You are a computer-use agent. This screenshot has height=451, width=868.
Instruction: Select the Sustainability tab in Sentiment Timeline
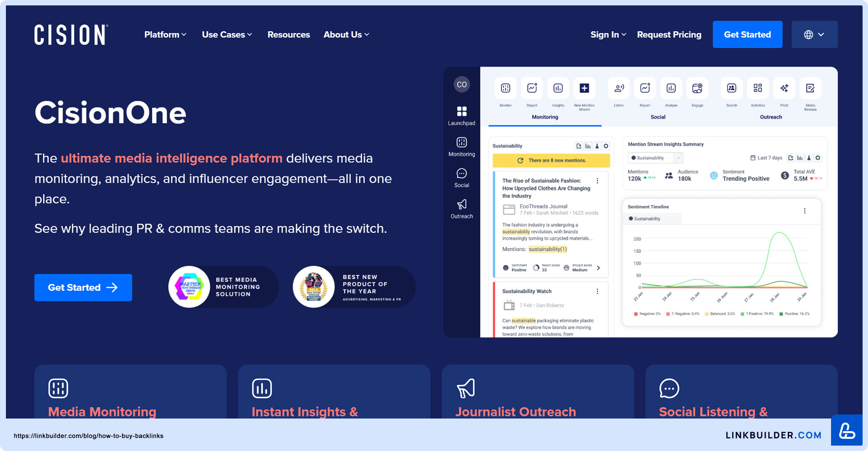pyautogui.click(x=652, y=219)
